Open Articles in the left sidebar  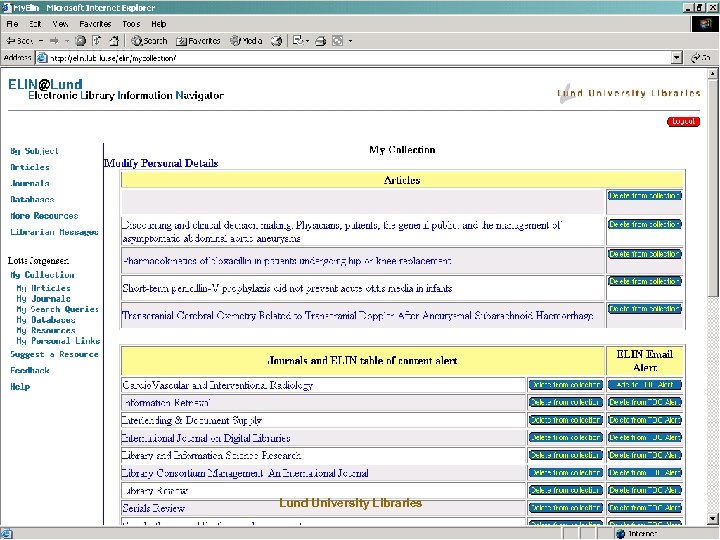pos(30,167)
